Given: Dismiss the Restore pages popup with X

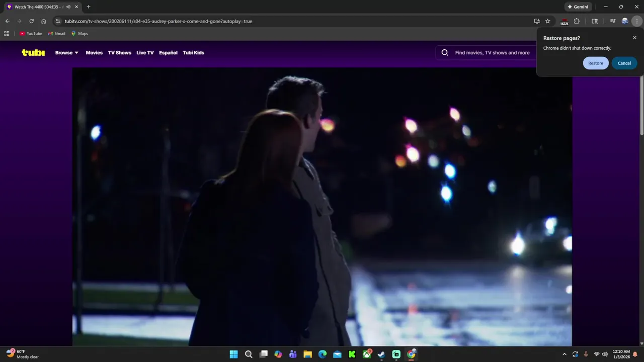Looking at the screenshot, I should tap(634, 38).
